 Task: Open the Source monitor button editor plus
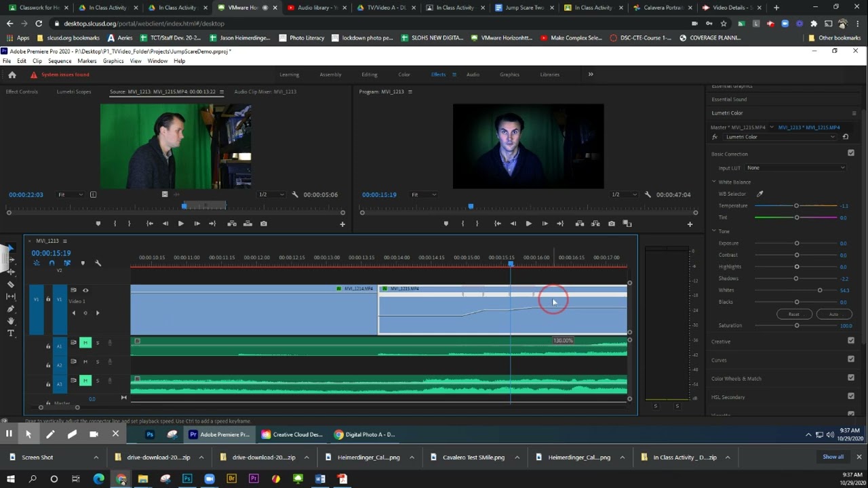pyautogui.click(x=342, y=224)
